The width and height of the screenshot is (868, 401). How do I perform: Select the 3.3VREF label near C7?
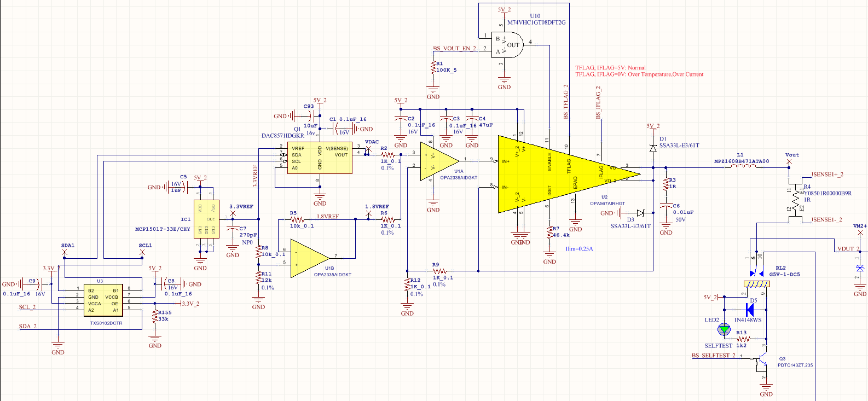pyautogui.click(x=241, y=207)
